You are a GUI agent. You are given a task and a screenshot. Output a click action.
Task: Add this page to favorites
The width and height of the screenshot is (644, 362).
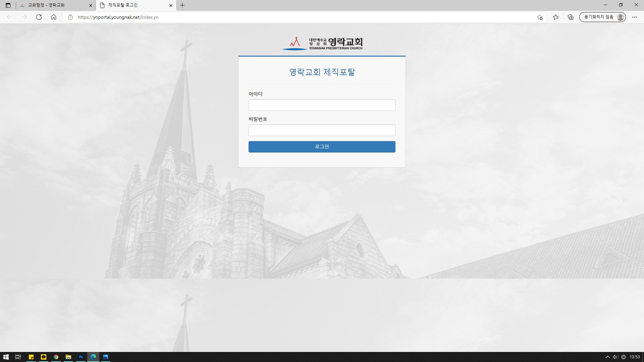tap(539, 17)
